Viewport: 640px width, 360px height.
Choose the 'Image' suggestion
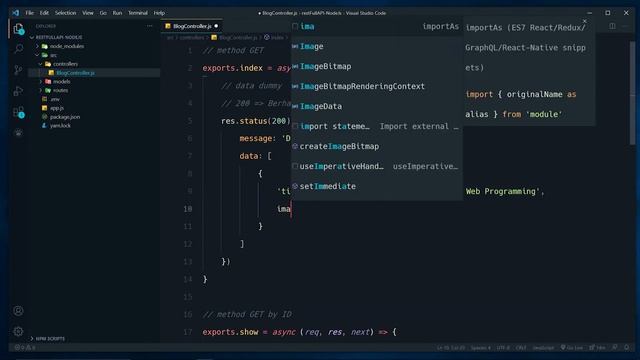377,47
